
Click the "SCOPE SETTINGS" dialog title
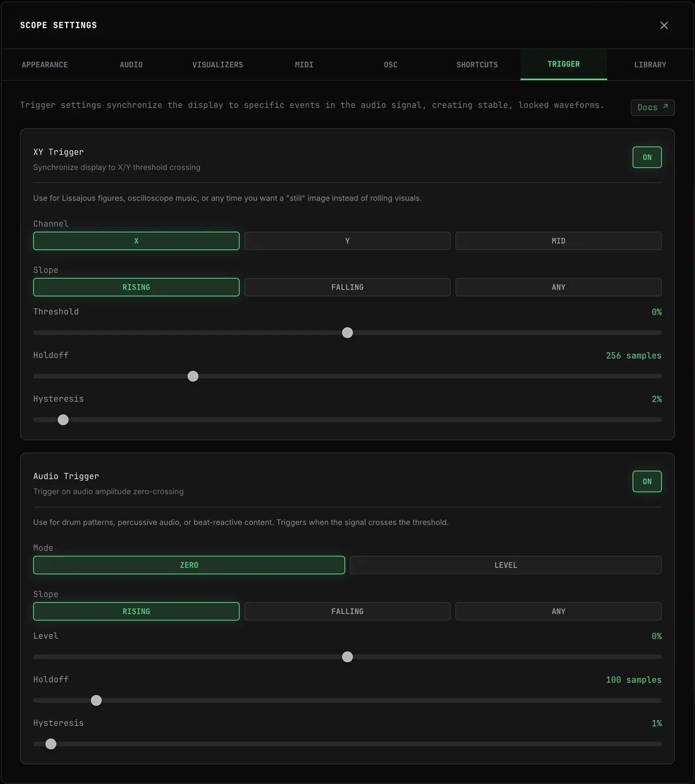click(x=59, y=26)
